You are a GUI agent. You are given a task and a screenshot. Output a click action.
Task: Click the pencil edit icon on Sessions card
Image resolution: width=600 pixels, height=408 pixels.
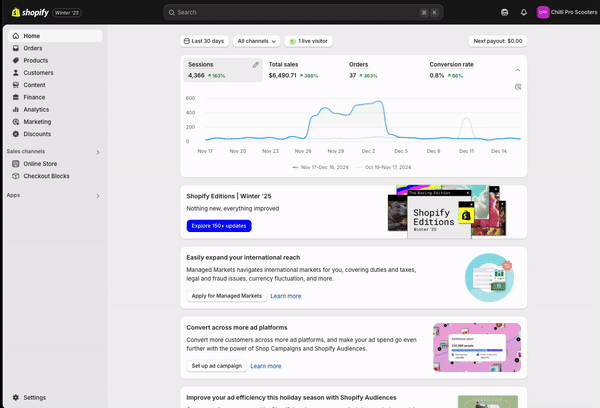(x=255, y=64)
